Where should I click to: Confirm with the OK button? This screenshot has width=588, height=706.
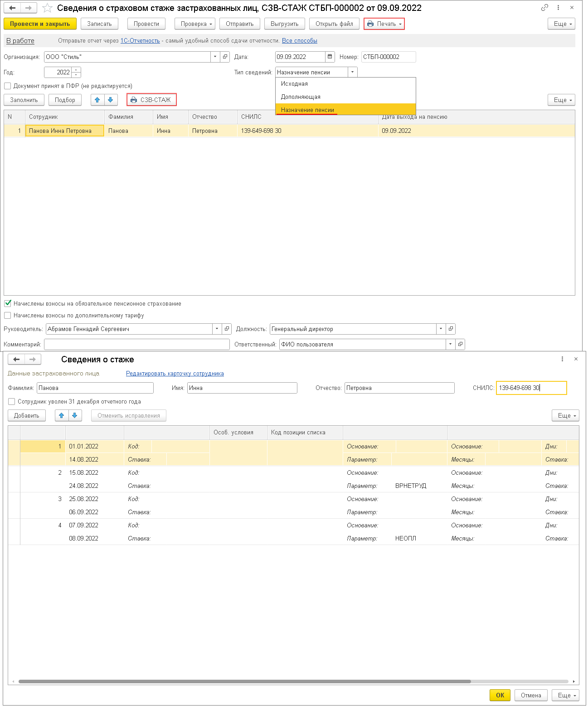coord(500,695)
